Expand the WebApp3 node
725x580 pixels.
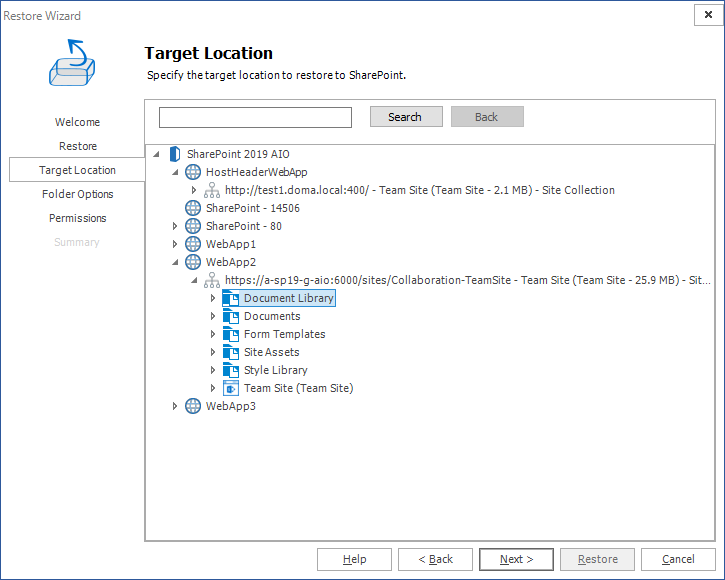pyautogui.click(x=175, y=406)
